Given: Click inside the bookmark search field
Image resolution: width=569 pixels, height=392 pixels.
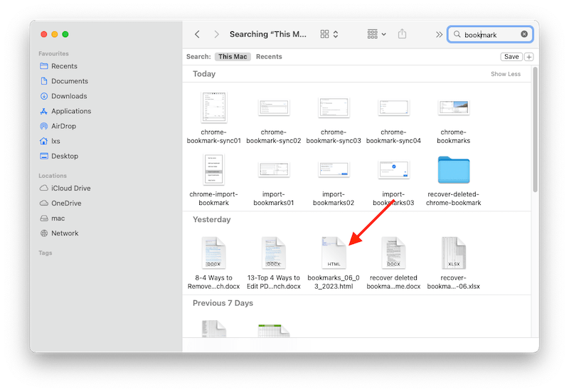Looking at the screenshot, I should [490, 34].
